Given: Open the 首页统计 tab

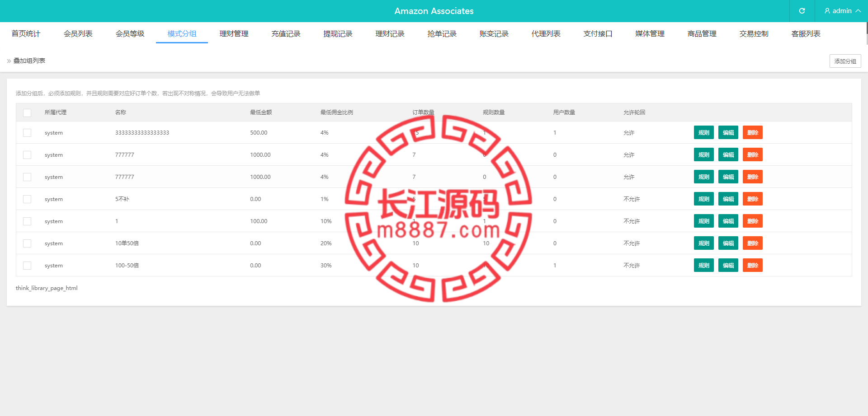Looking at the screenshot, I should click(26, 34).
